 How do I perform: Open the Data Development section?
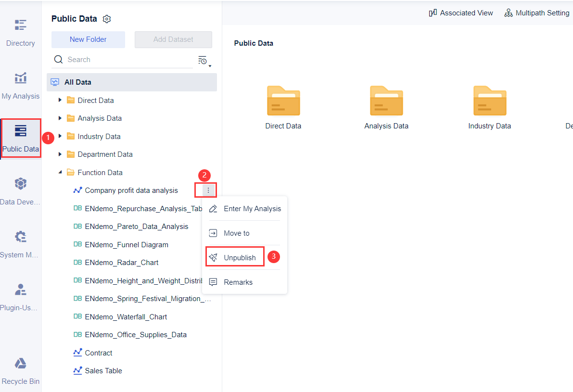pos(20,190)
